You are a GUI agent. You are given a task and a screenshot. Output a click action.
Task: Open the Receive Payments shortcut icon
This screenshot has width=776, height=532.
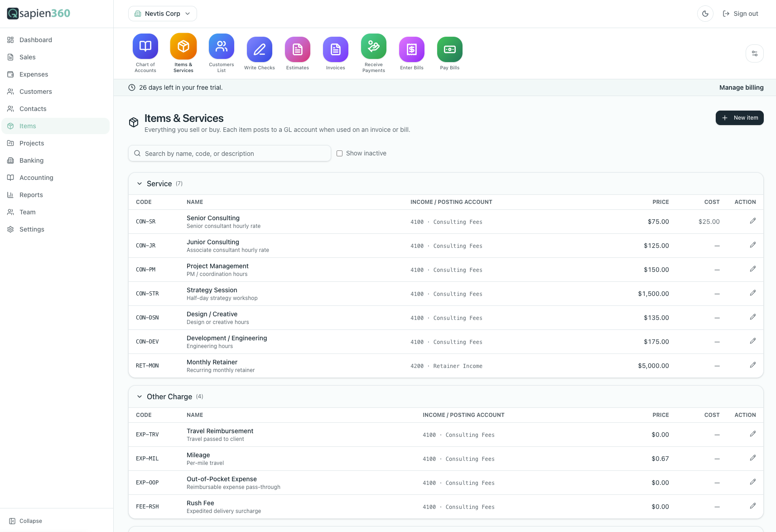pyautogui.click(x=374, y=46)
